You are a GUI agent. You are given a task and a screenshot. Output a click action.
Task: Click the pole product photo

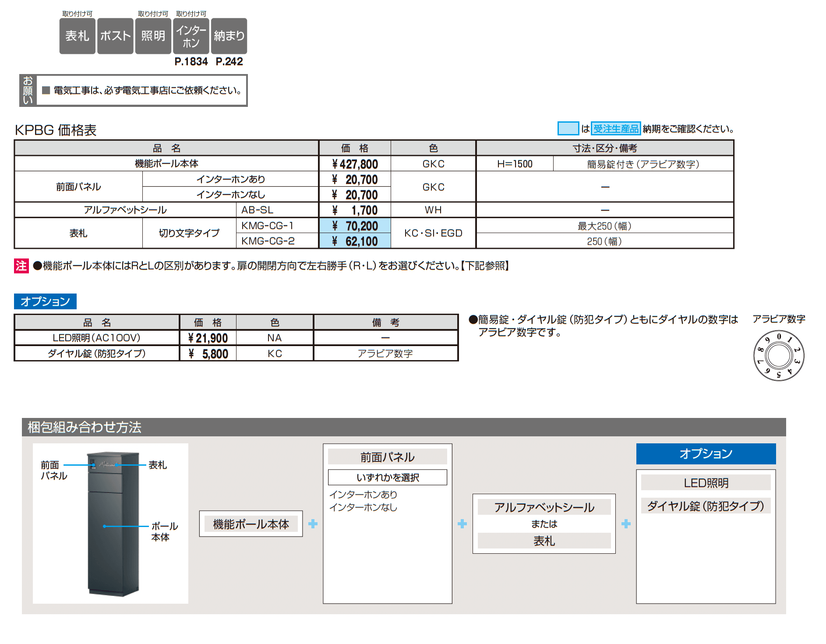[x=113, y=524]
